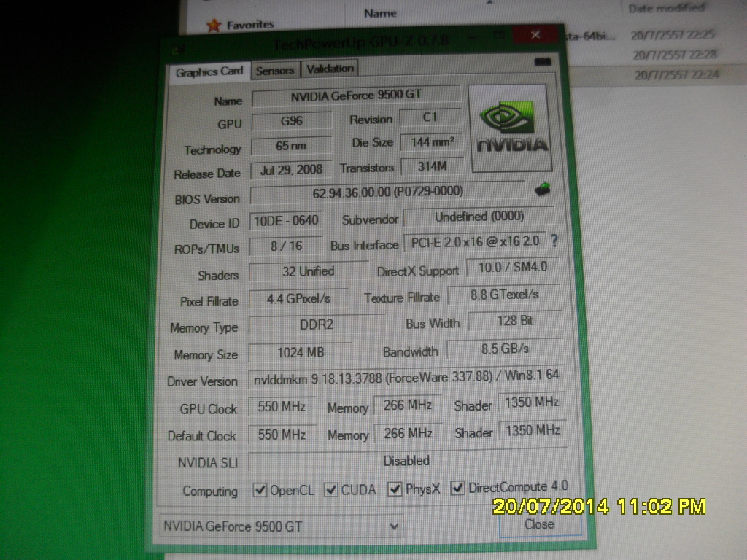The image size is (747, 560).
Task: Click the Default Clock field 550 MHz
Action: (x=282, y=435)
